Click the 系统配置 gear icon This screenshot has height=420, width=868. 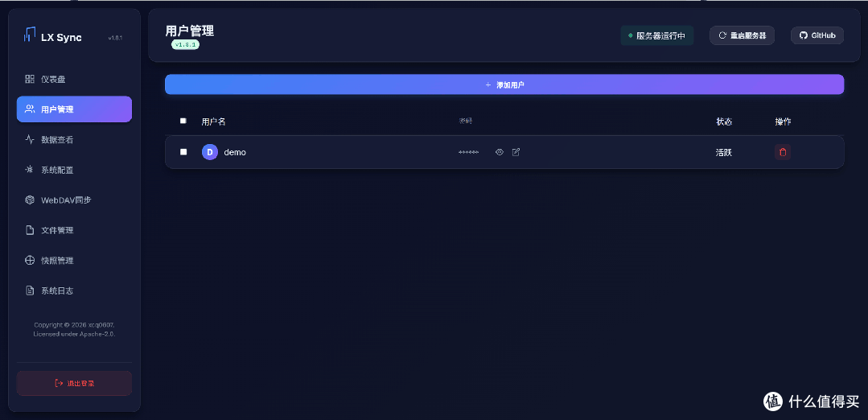click(30, 170)
